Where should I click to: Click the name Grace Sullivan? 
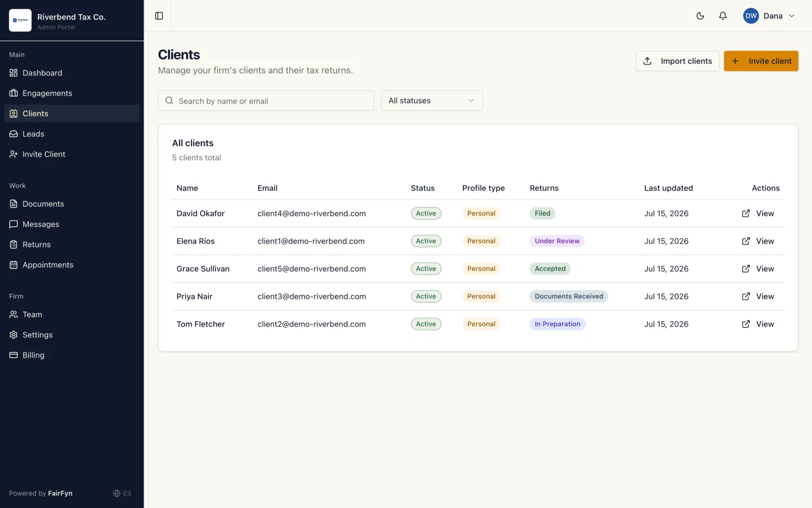(203, 269)
